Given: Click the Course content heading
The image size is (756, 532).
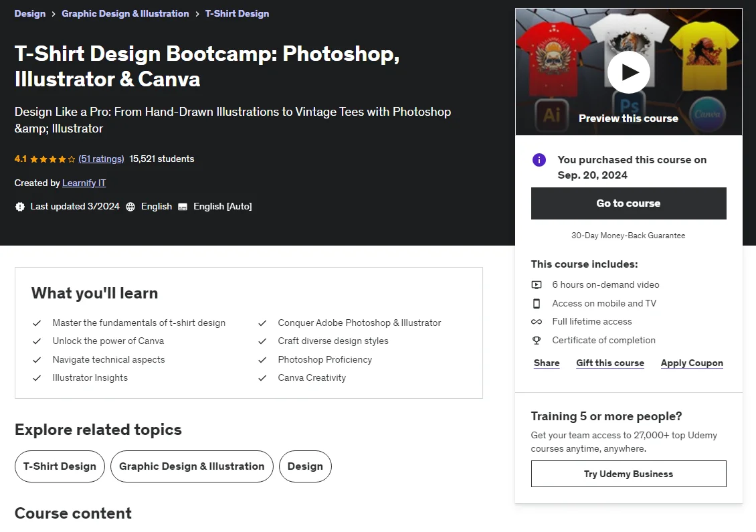Looking at the screenshot, I should pos(73,513).
